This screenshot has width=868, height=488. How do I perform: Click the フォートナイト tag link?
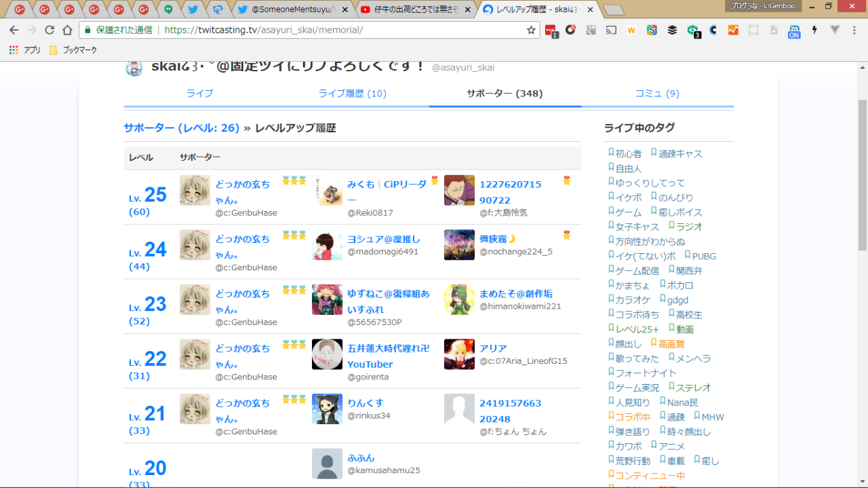[x=646, y=373]
